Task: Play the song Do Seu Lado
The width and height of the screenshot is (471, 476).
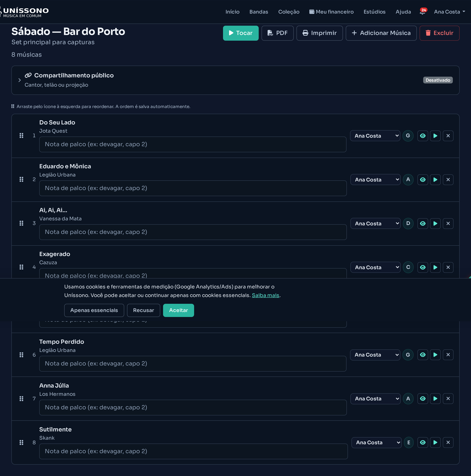Action: [x=435, y=136]
